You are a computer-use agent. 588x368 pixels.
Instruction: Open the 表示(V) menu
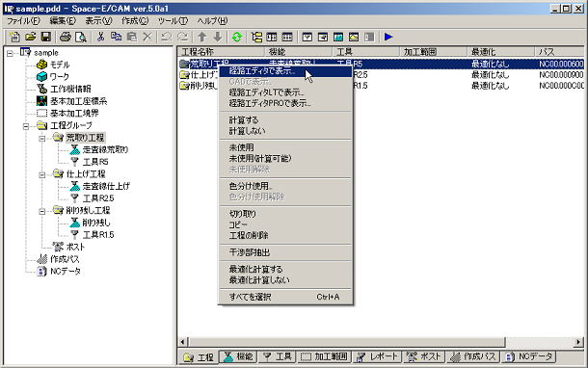(x=98, y=21)
